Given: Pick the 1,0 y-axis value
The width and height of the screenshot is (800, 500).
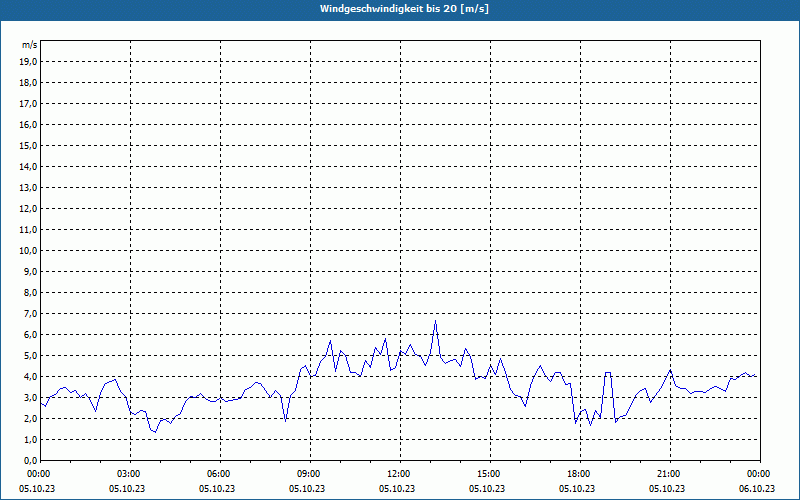Looking at the screenshot, I should click(30, 439).
